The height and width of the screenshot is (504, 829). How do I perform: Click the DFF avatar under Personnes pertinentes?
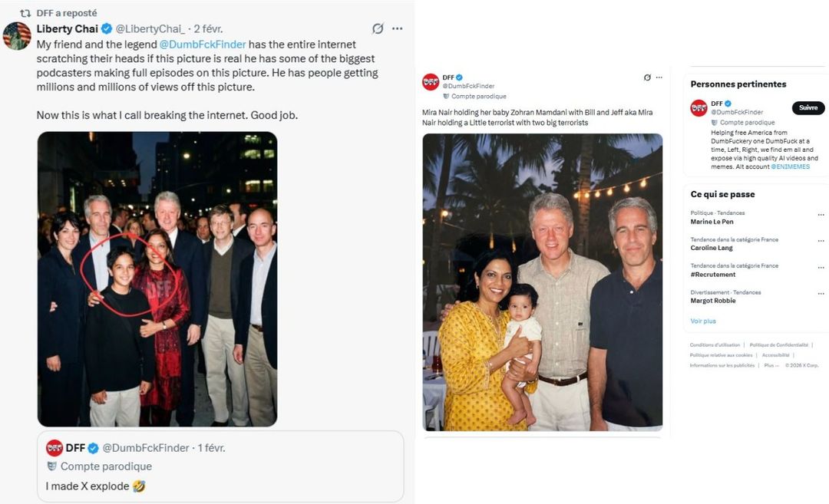pos(699,107)
